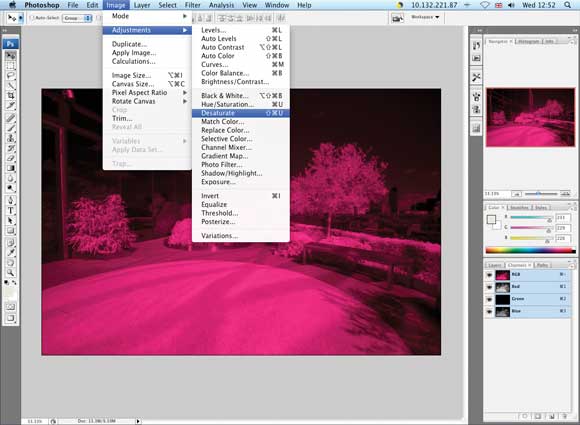Screen dimensions: 580x425
Task: Select the Crop tool in toolbox
Action: click(x=11, y=95)
